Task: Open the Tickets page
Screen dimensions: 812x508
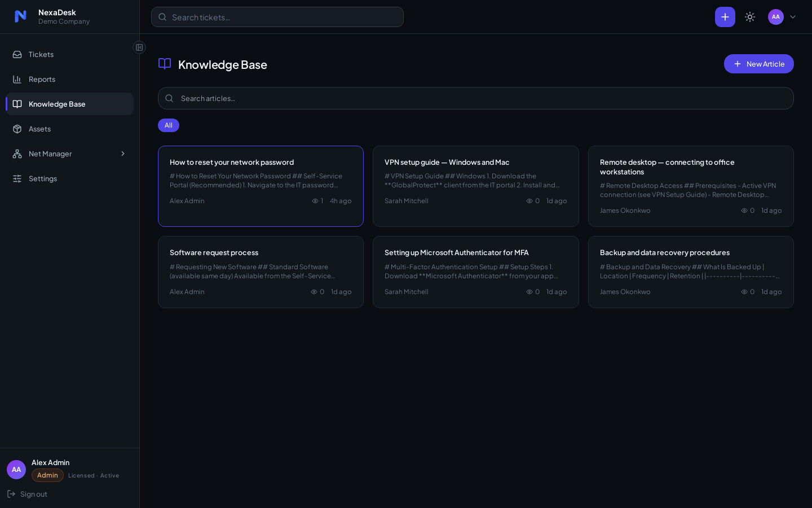Action: coord(70,54)
